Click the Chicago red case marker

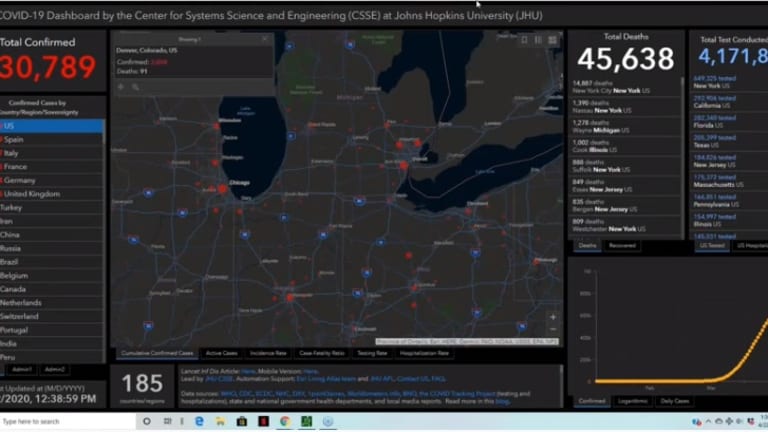pos(222,189)
